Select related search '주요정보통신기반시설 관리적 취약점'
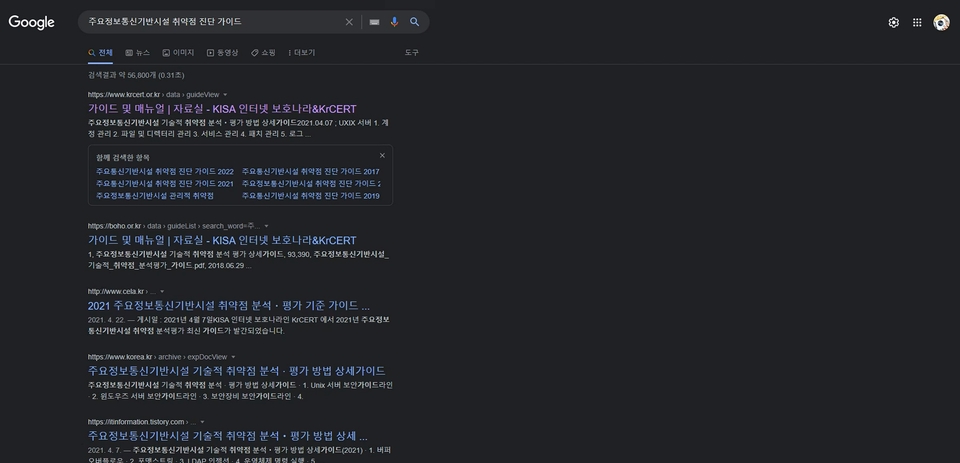The height and width of the screenshot is (463, 960). point(155,196)
